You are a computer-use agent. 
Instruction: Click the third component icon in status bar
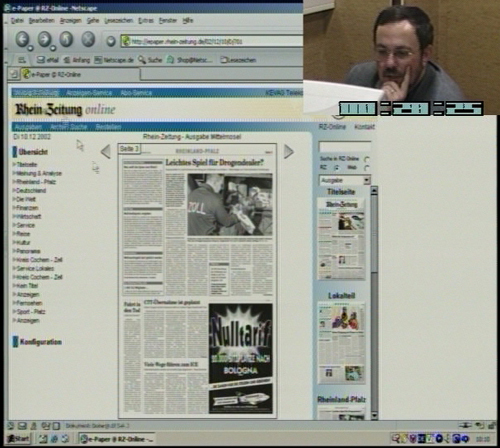[33, 426]
